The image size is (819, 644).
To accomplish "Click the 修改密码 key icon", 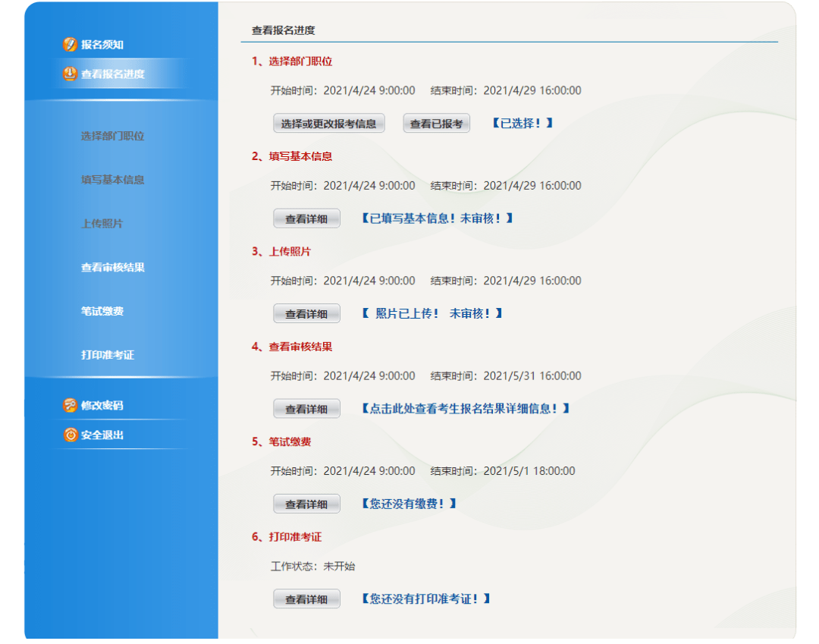I will point(70,405).
